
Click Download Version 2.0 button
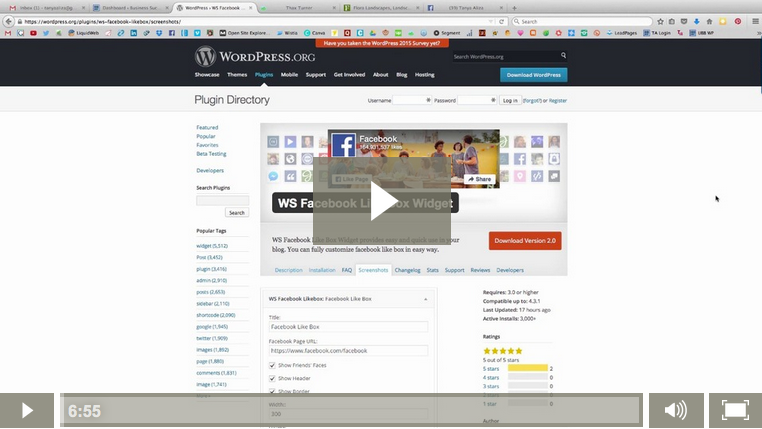point(525,240)
